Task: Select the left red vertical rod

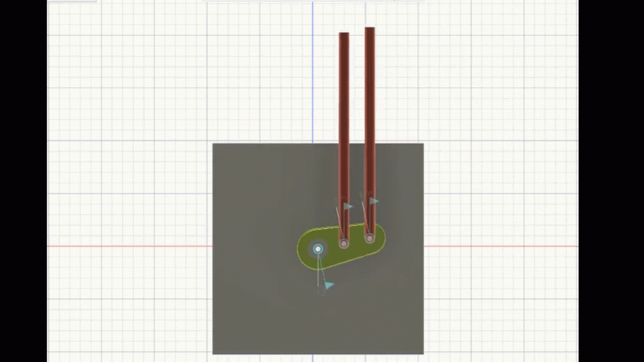Action: point(344,139)
